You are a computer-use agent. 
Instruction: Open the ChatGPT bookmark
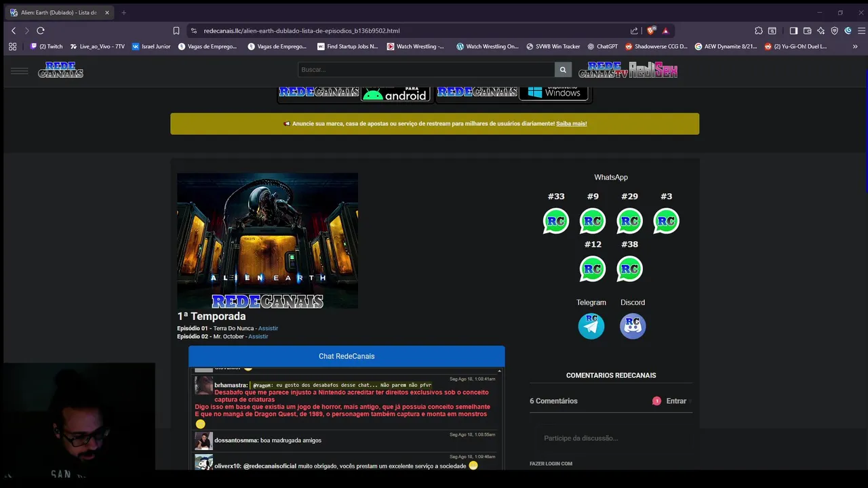coord(603,47)
